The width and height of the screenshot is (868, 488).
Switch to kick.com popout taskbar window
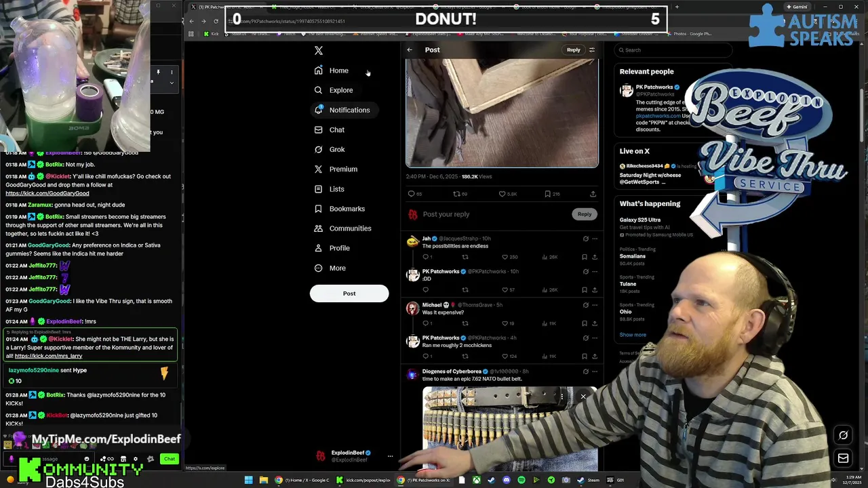click(363, 480)
